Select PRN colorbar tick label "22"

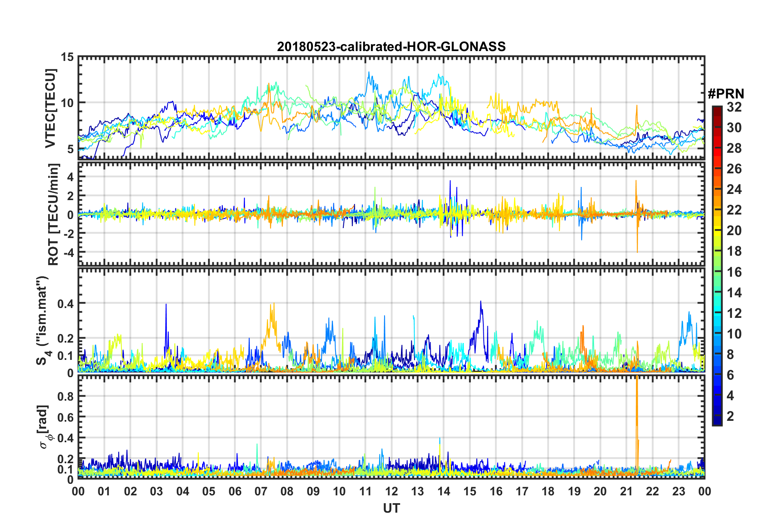pos(734,210)
